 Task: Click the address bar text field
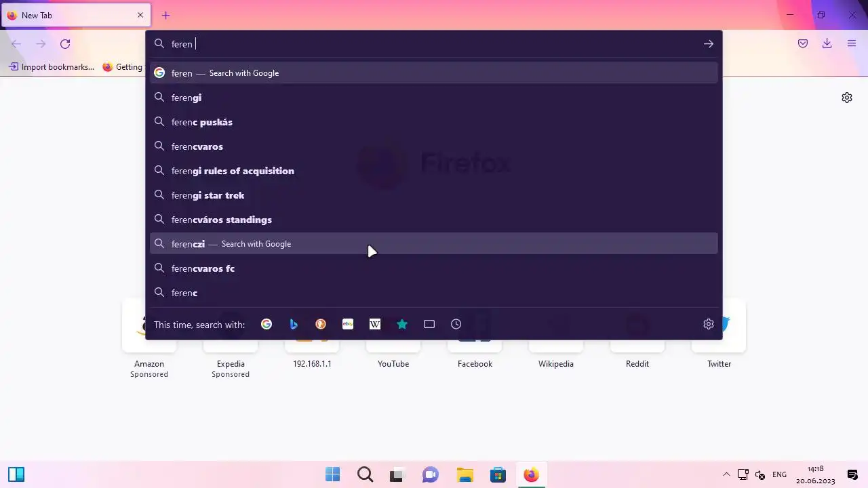click(x=434, y=44)
